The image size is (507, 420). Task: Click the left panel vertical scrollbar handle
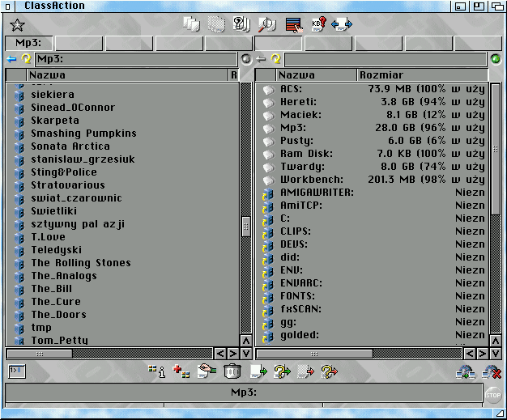tap(246, 226)
